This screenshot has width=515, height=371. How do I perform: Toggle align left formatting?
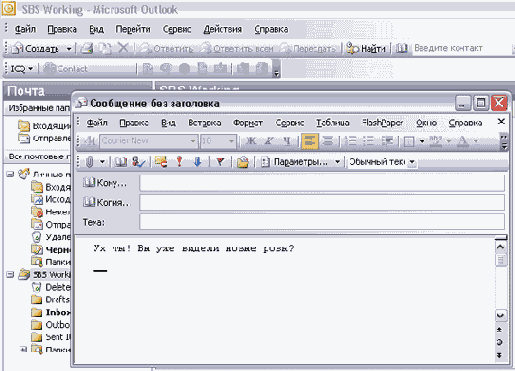pos(310,141)
